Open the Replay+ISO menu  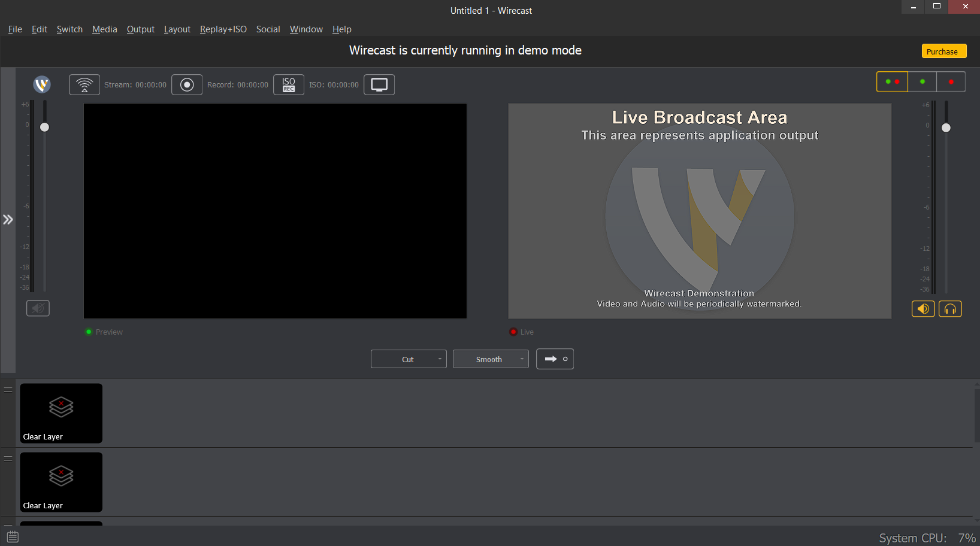[223, 29]
